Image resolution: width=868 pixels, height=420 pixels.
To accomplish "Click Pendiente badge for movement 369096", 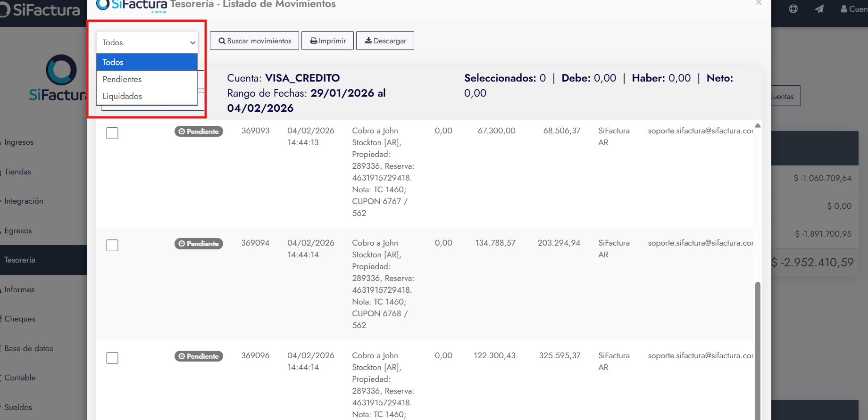I will point(199,356).
